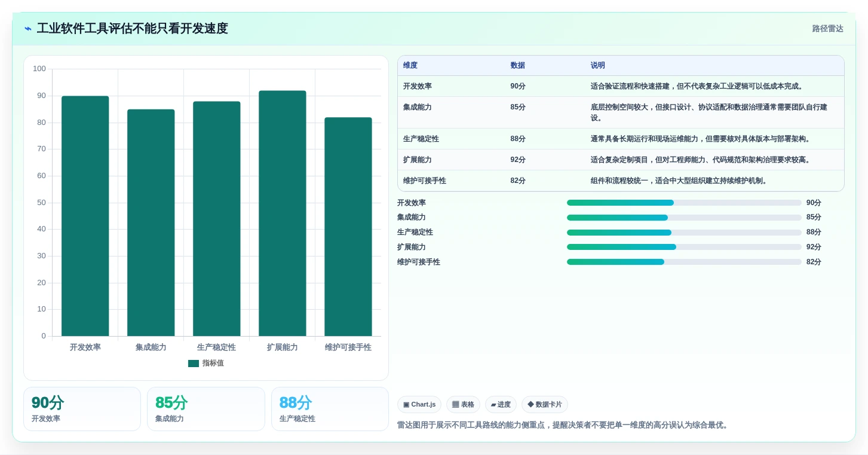Click the 开发效率 x-axis label
The image size is (868, 455).
pos(85,347)
